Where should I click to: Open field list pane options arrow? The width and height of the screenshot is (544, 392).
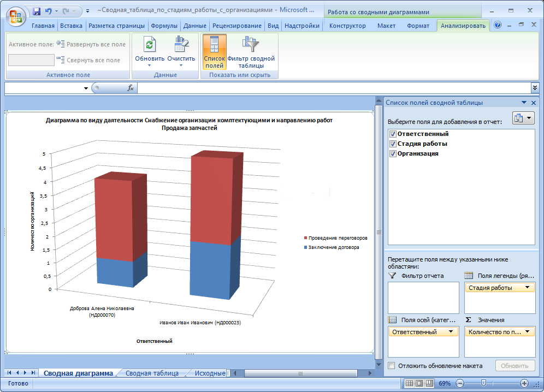click(x=524, y=103)
